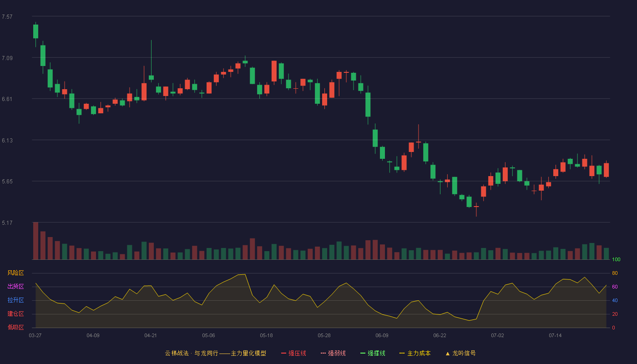Click the 05-18 date label
Image resolution: width=637 pixels, height=364 pixels.
(x=266, y=335)
